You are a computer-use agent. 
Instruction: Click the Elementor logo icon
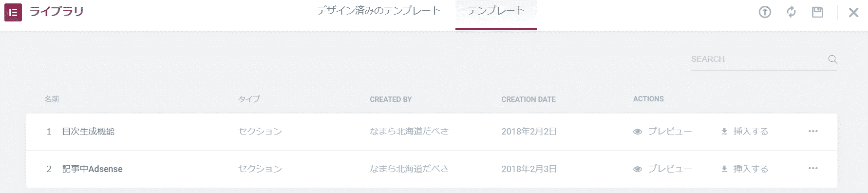(x=13, y=13)
